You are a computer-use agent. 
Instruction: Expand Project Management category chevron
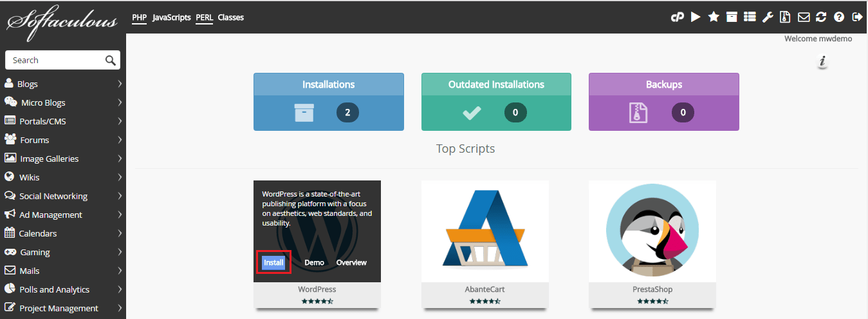[120, 308]
